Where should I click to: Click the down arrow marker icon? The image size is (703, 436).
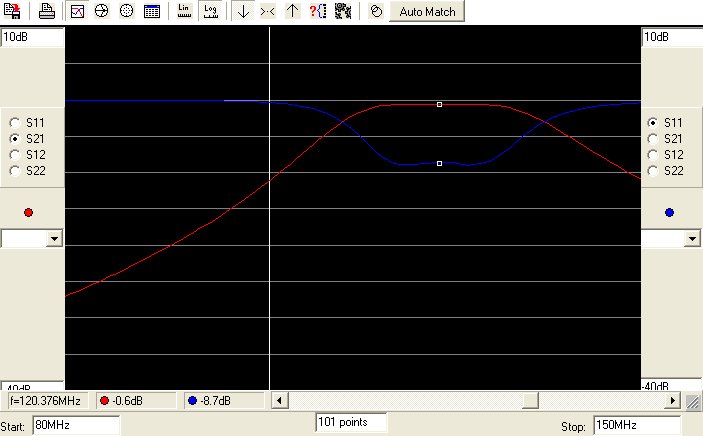coord(243,12)
